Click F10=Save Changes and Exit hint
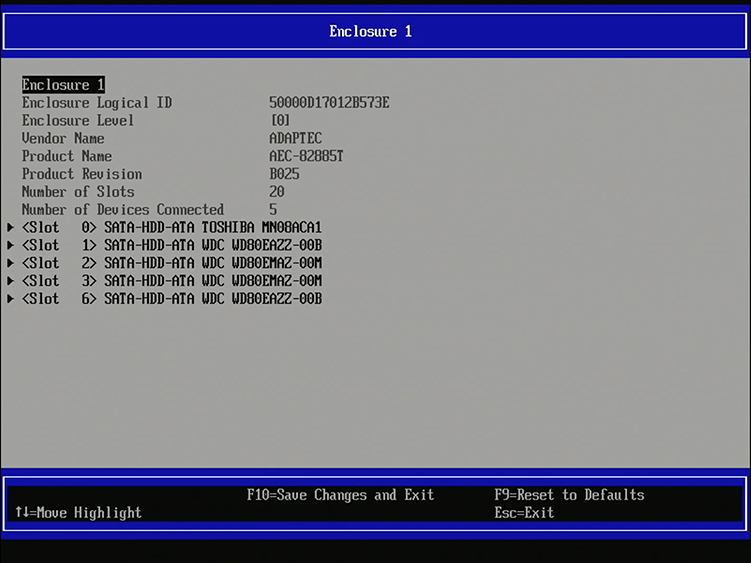 coord(341,494)
